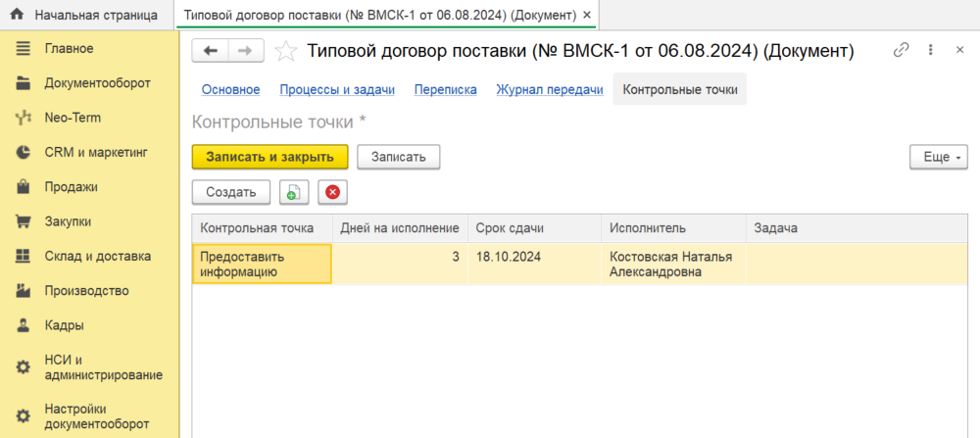Open the Продажи section

71,187
